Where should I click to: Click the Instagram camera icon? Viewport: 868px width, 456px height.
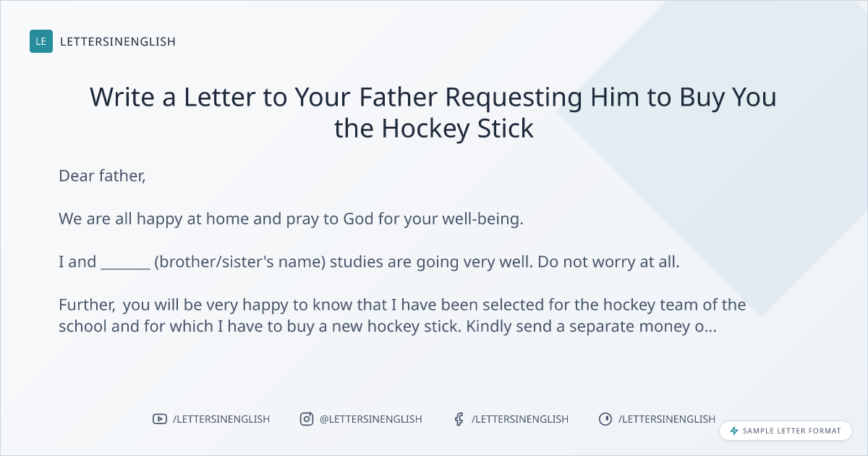click(307, 419)
